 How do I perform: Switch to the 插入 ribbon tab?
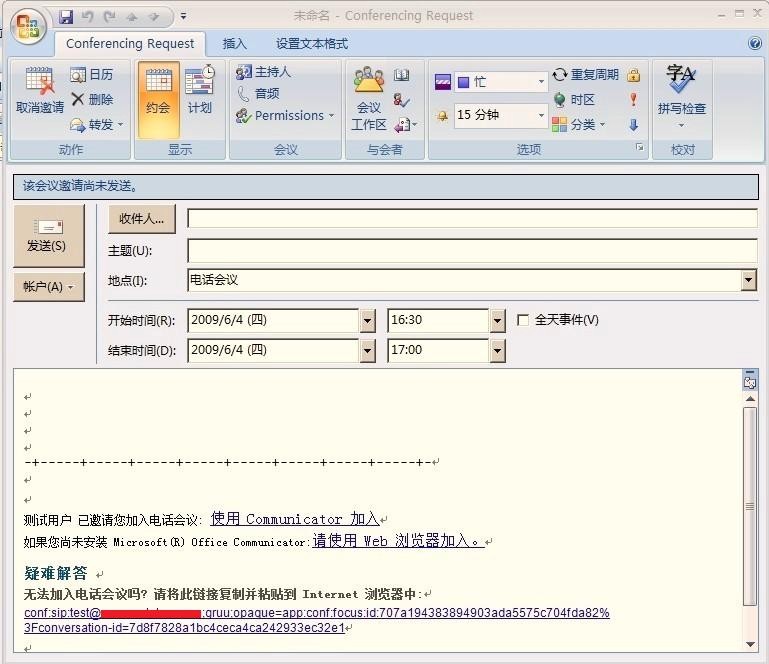[x=235, y=44]
